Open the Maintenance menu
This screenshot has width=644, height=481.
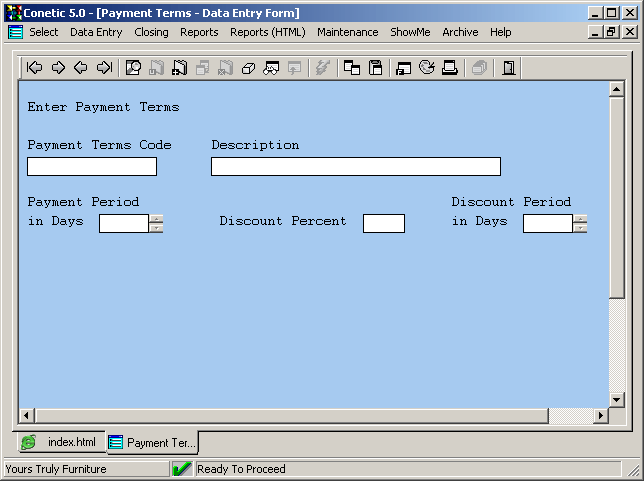coord(347,32)
